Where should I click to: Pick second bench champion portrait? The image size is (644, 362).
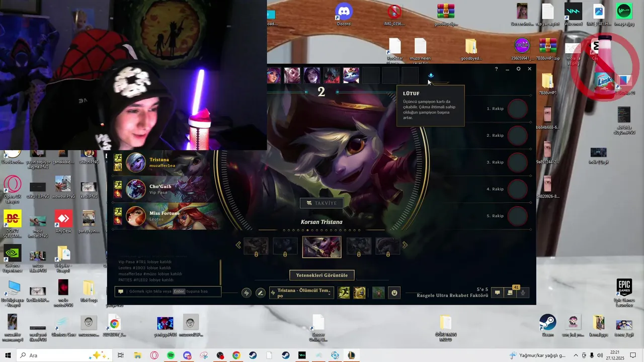(x=292, y=75)
